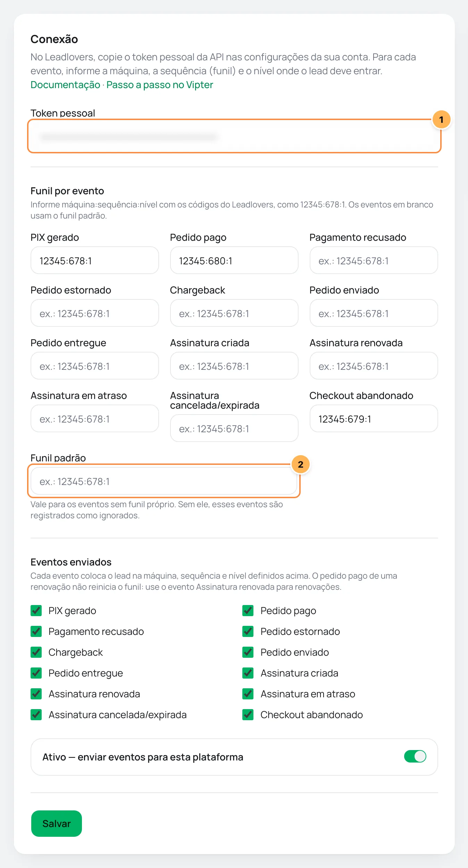Screen dimensions: 468x868
Task: Click the Funil padrão input field
Action: (164, 481)
